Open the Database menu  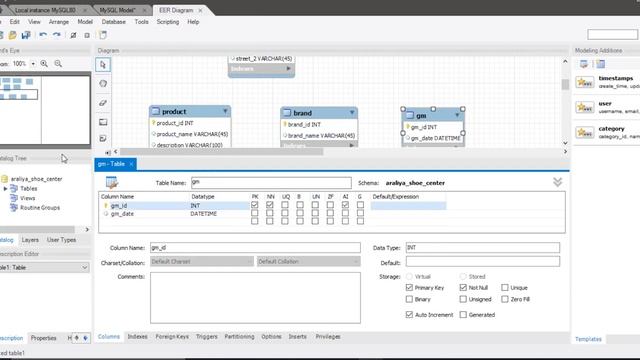(x=113, y=22)
